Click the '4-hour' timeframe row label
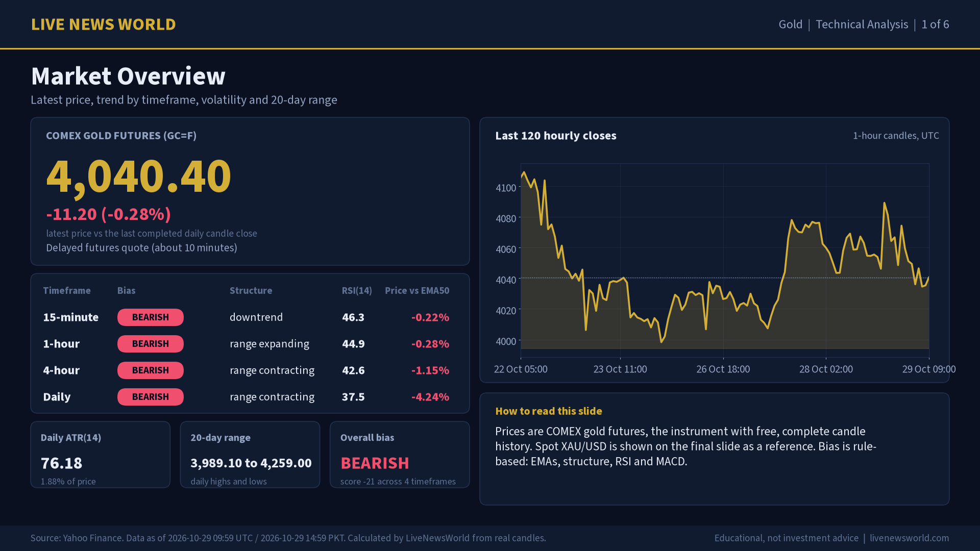 61,370
